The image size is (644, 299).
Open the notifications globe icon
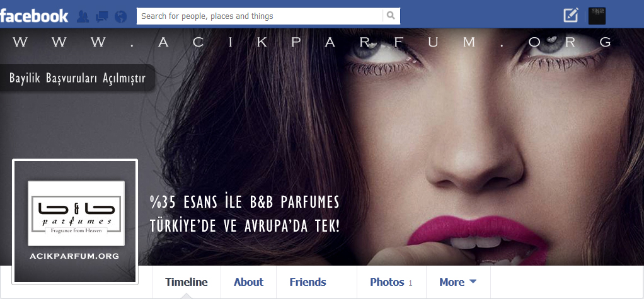coord(121,16)
